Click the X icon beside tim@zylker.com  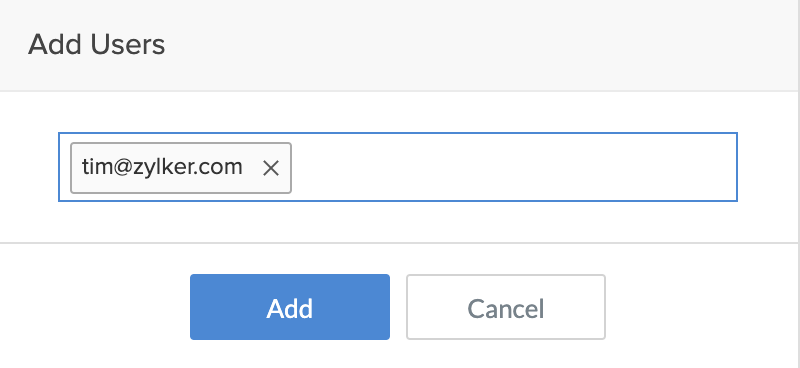click(x=270, y=168)
